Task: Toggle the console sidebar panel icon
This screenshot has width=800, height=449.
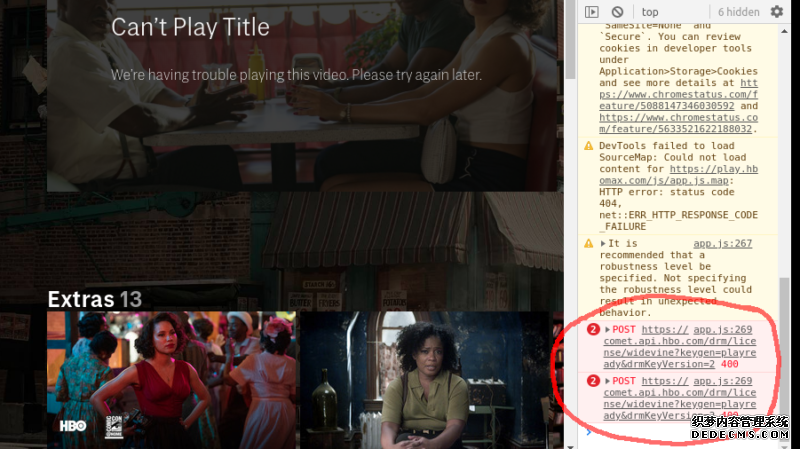Action: coord(591,12)
